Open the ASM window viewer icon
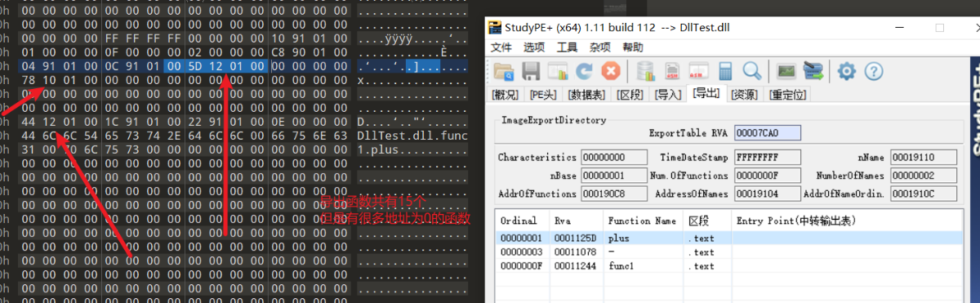 [x=699, y=71]
